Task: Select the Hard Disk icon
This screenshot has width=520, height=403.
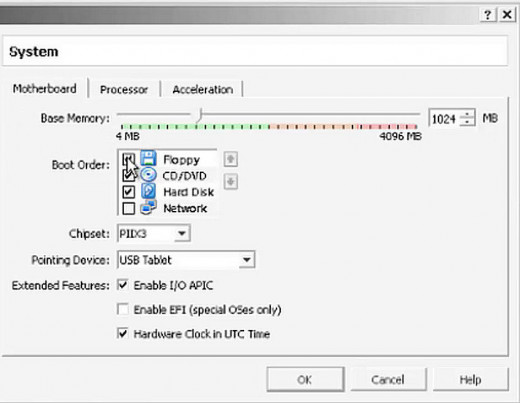Action: pos(148,191)
